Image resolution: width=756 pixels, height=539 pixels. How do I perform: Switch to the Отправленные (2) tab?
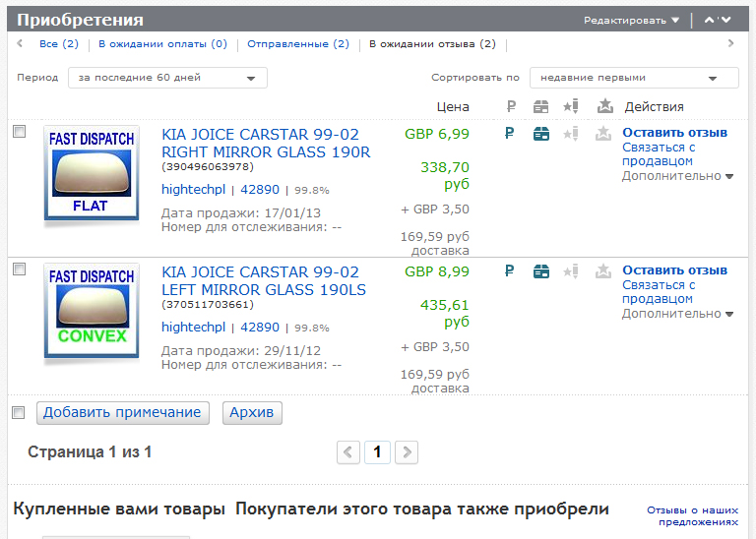point(298,44)
